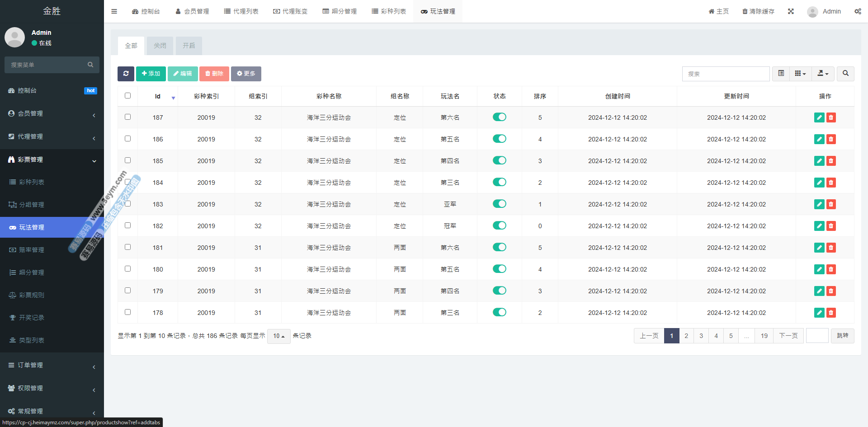Open the page size dropdown showing 10
The height and width of the screenshot is (427, 868).
tap(278, 336)
